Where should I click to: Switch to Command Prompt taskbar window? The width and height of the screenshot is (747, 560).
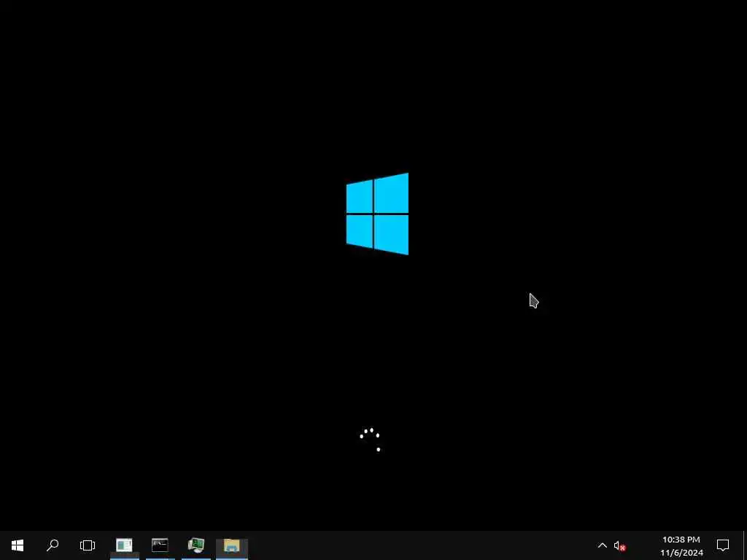click(x=160, y=545)
